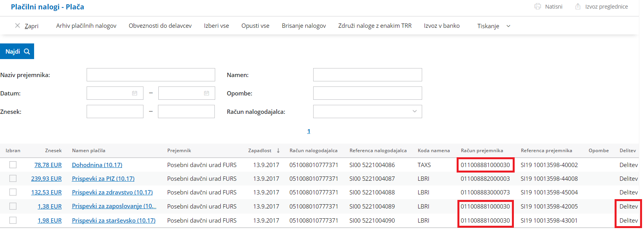This screenshot has height=232, width=644.
Task: Open the Tiskanje menu label
Action: point(488,26)
